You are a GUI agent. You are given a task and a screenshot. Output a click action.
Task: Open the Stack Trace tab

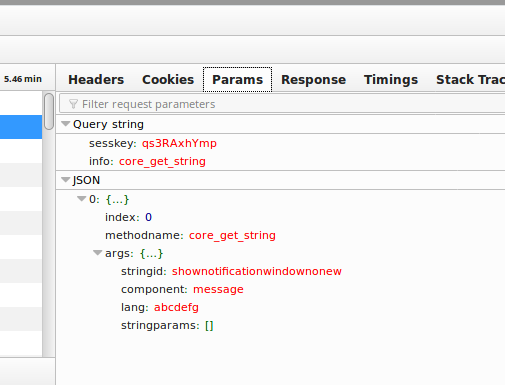(x=470, y=80)
